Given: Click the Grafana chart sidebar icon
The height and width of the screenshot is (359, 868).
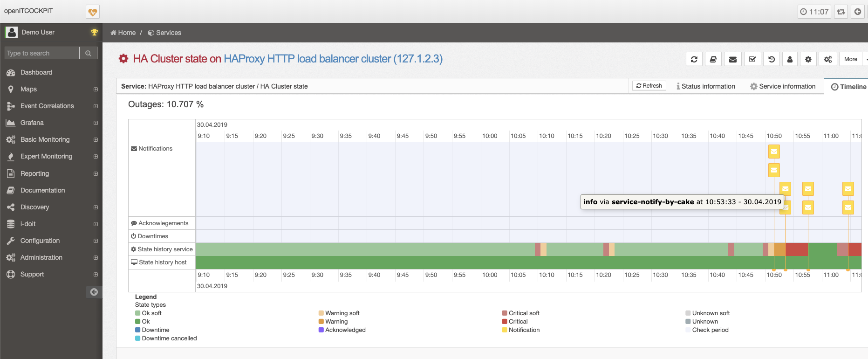Looking at the screenshot, I should click(11, 123).
